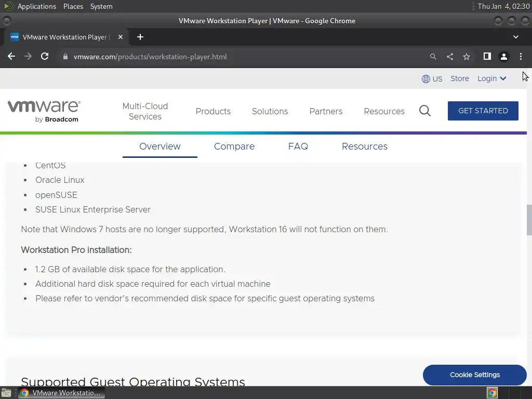Open the System menu in top panel
The image size is (532, 399).
tap(101, 6)
